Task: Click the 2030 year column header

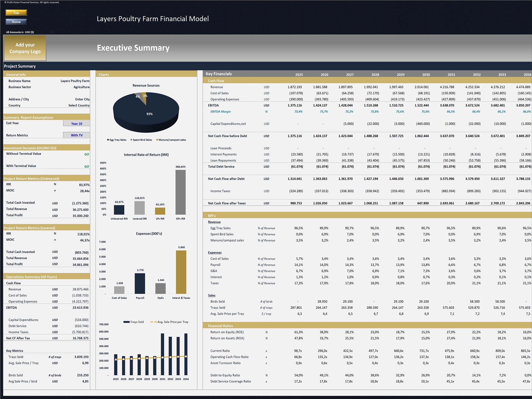Action: click(426, 75)
